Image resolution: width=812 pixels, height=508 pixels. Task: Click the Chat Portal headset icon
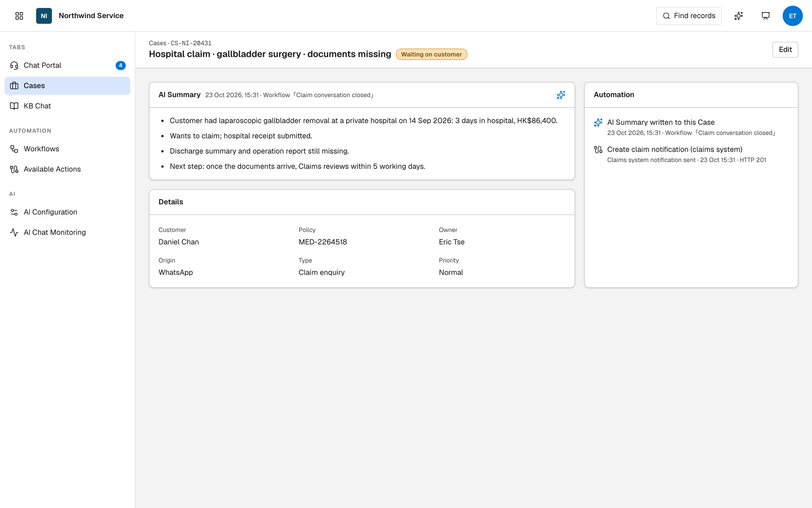[14, 65]
